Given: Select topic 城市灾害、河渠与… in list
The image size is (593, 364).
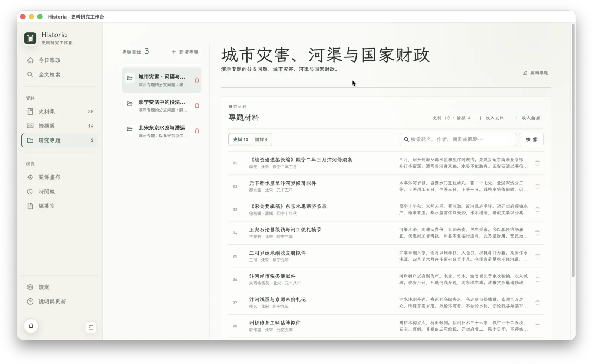Looking at the screenshot, I should coord(162,80).
